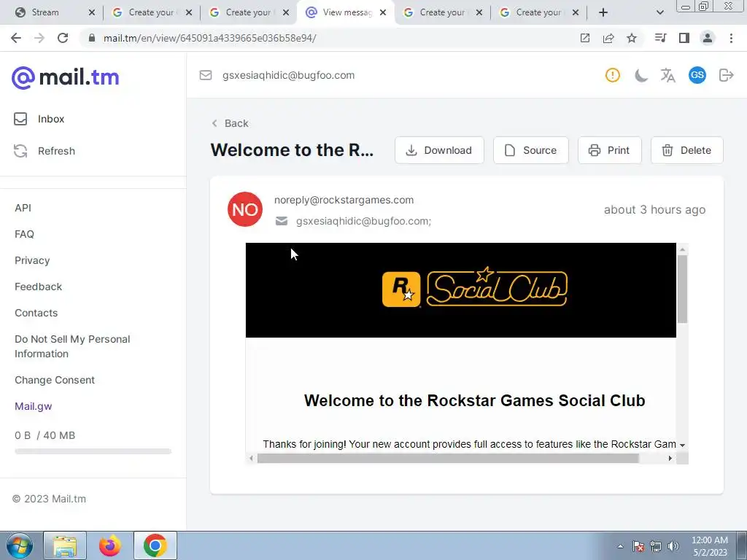Screen dimensions: 747x560
Task: Open the Chrome profile icon
Action: coord(708,38)
